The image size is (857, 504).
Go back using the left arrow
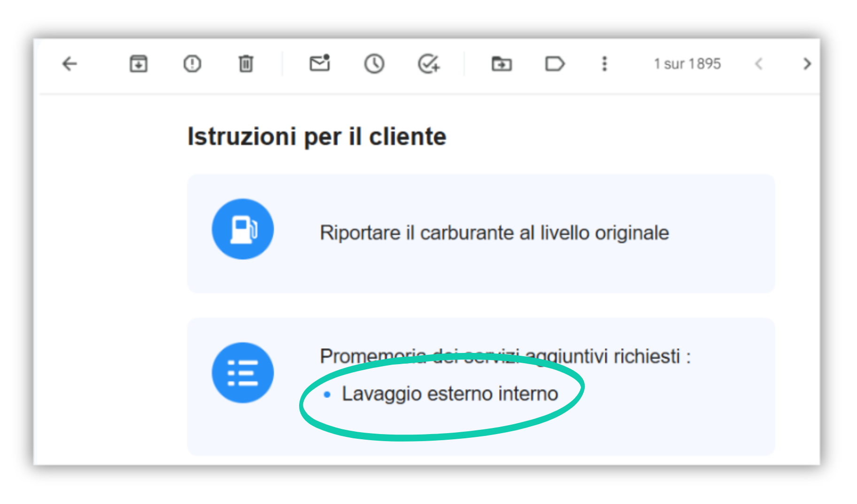click(x=69, y=64)
